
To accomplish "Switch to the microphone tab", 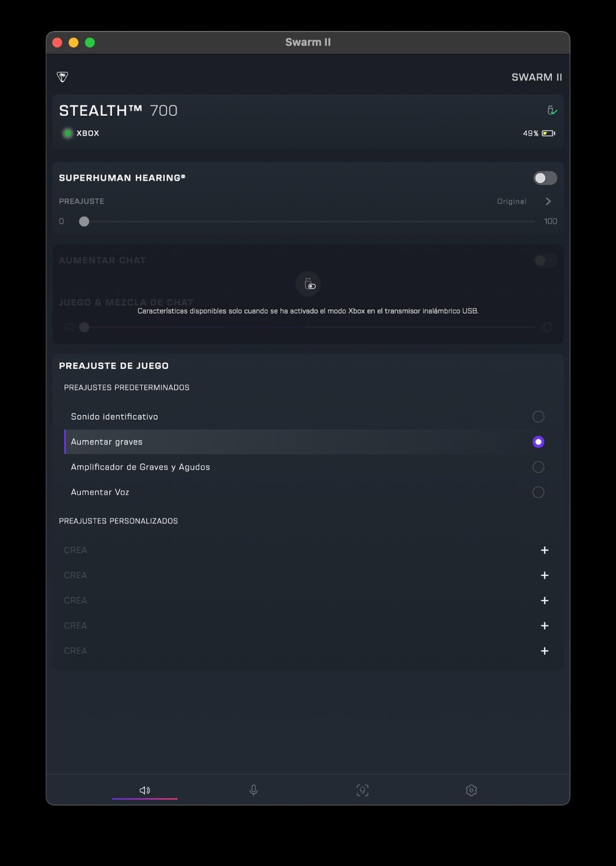I will click(x=254, y=790).
